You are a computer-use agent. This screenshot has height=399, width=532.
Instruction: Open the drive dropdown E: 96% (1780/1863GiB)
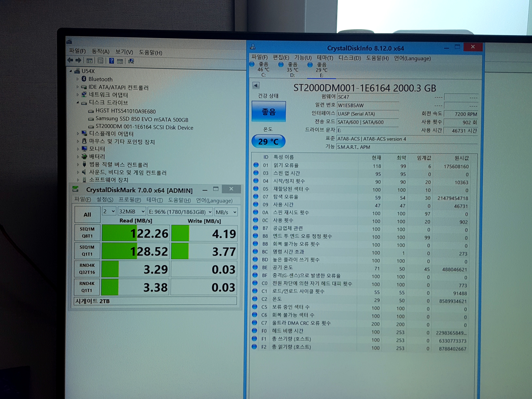coord(180,212)
